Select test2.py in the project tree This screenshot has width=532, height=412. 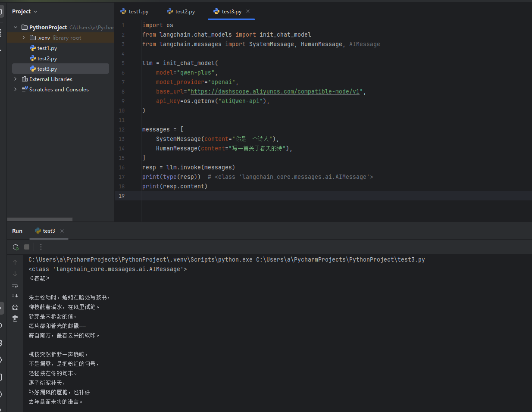click(47, 59)
